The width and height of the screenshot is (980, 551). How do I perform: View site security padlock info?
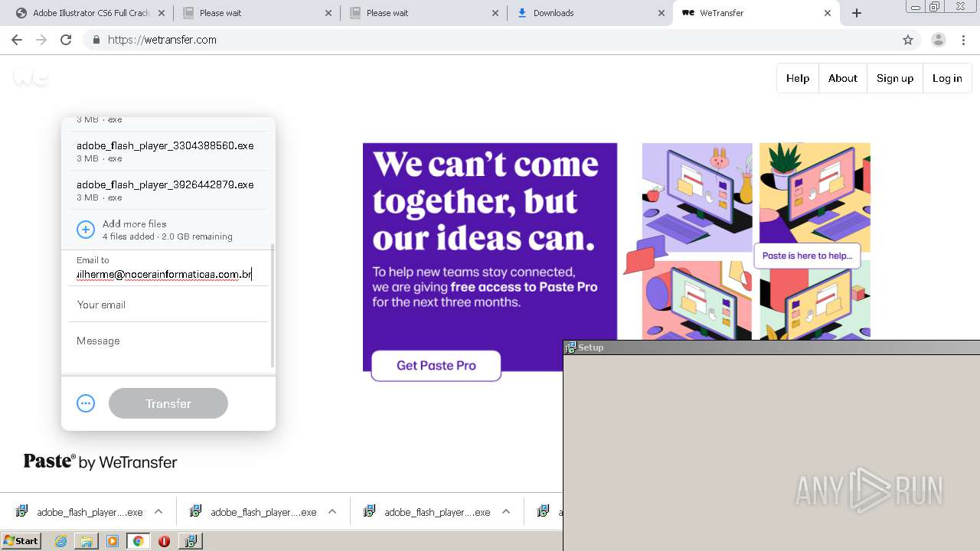(x=96, y=40)
